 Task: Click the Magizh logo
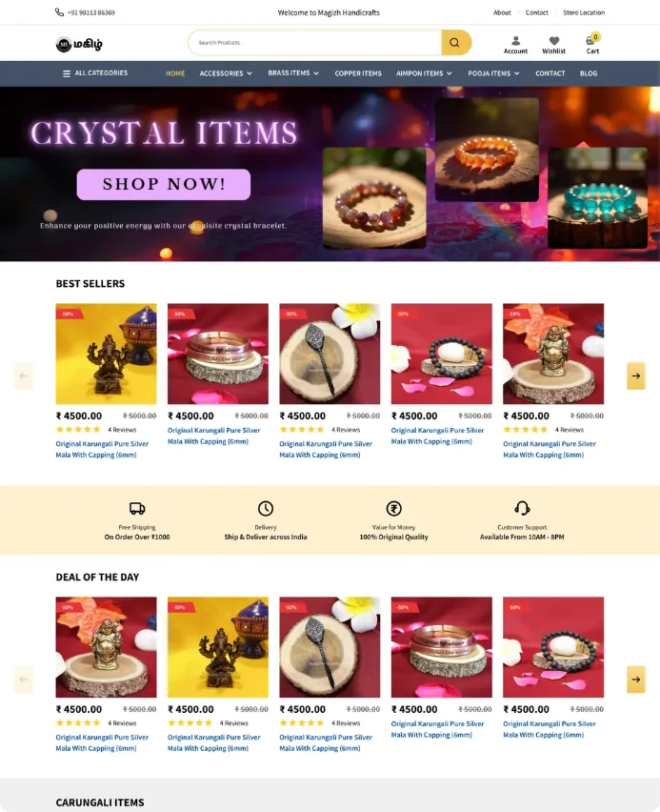coord(79,44)
